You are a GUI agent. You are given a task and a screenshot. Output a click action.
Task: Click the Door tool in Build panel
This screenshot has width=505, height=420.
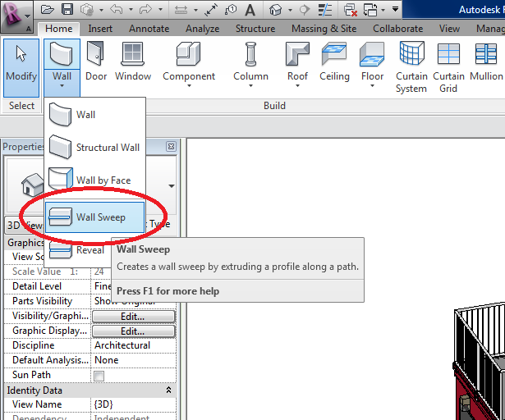pos(96,62)
